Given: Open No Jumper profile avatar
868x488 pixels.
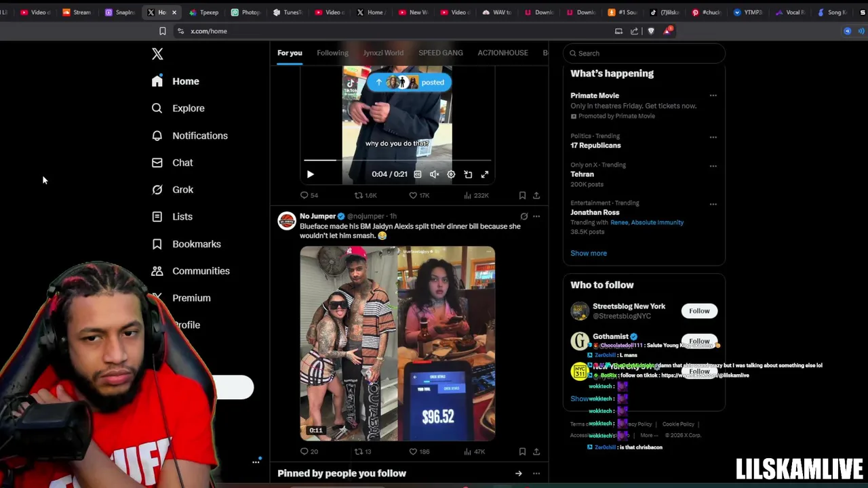Looking at the screenshot, I should click(287, 221).
